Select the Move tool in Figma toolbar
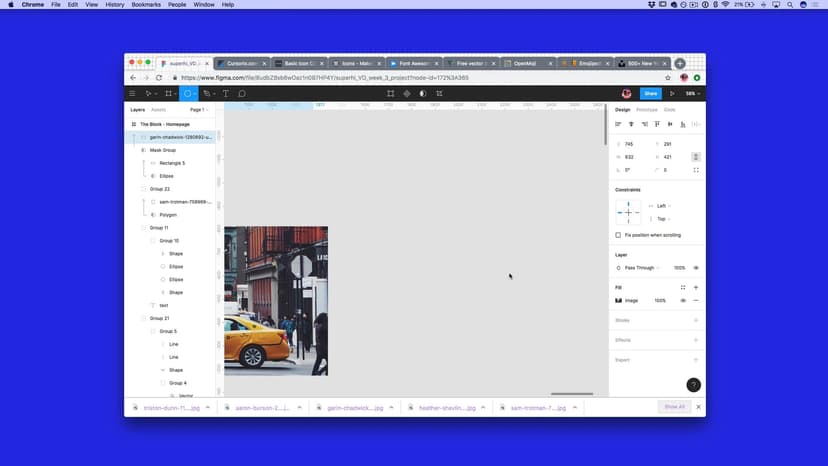The height and width of the screenshot is (466, 828). coord(148,94)
